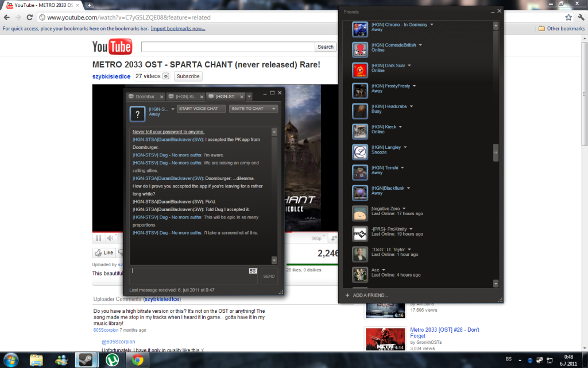This screenshot has height=368, width=588.
Task: Expand dropdown next to Kieck
Action: point(400,127)
